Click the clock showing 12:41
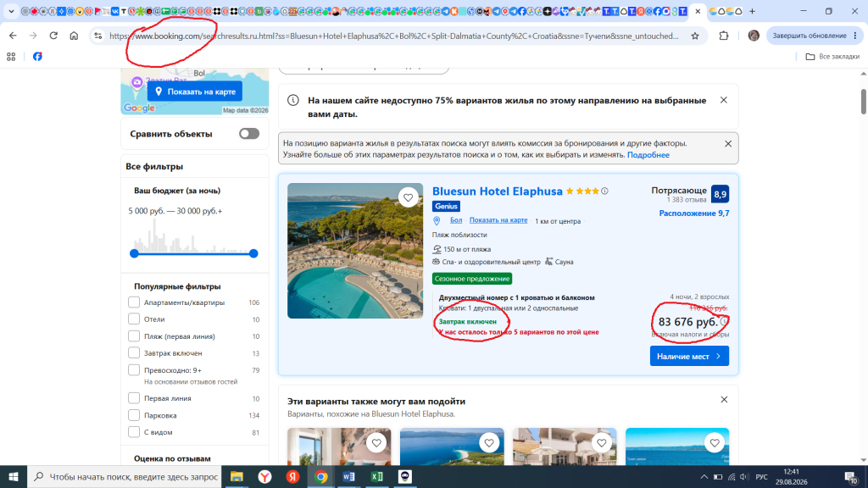This screenshot has height=488, width=868. 792,476
